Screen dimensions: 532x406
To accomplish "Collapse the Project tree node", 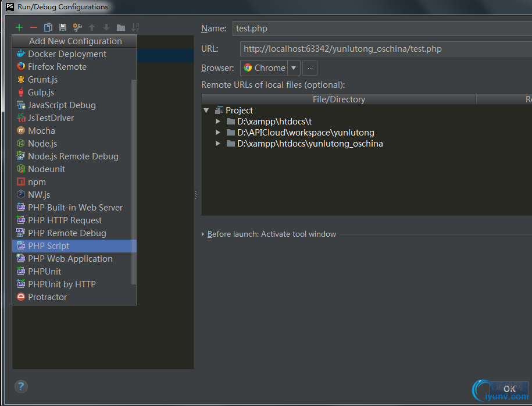I will click(206, 111).
